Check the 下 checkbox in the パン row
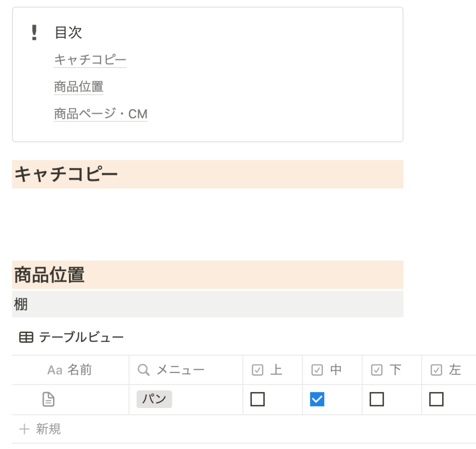 click(x=377, y=399)
